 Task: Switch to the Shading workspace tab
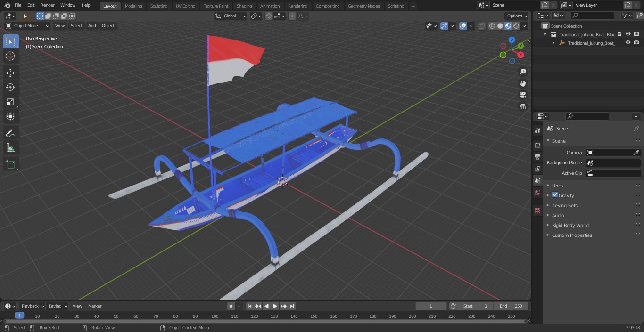point(244,6)
